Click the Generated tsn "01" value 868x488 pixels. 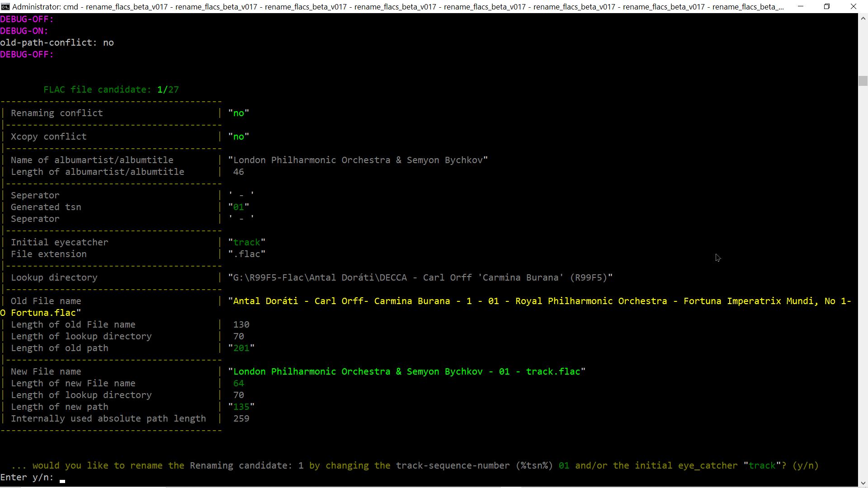pyautogui.click(x=239, y=207)
